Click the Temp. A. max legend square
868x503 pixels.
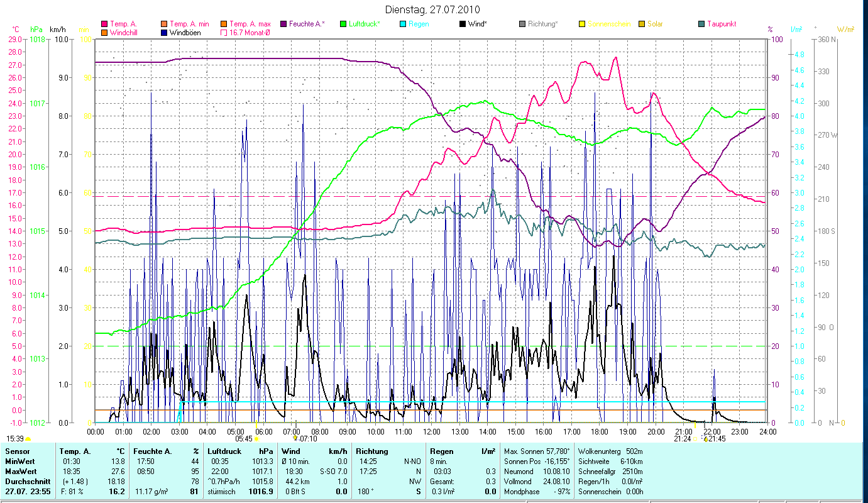[x=224, y=24]
